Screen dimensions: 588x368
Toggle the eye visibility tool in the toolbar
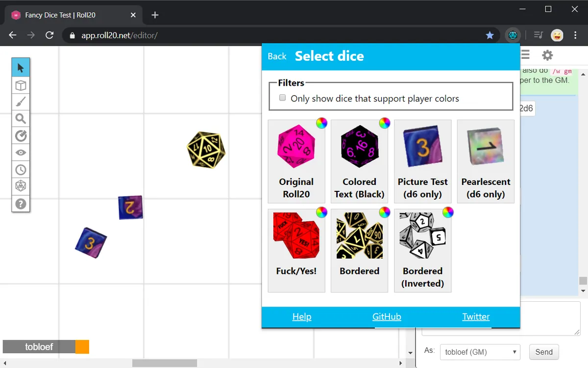21,153
